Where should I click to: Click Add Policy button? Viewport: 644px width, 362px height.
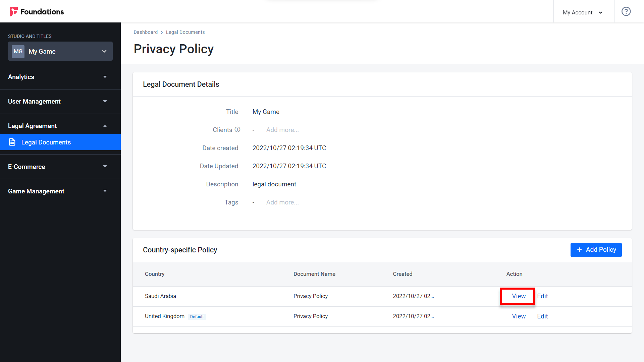pyautogui.click(x=596, y=249)
